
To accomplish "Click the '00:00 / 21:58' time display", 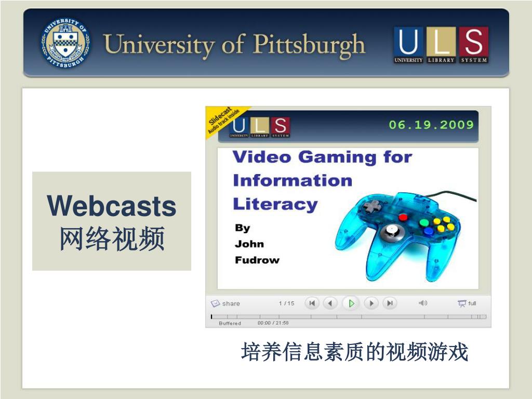I will (x=273, y=323).
